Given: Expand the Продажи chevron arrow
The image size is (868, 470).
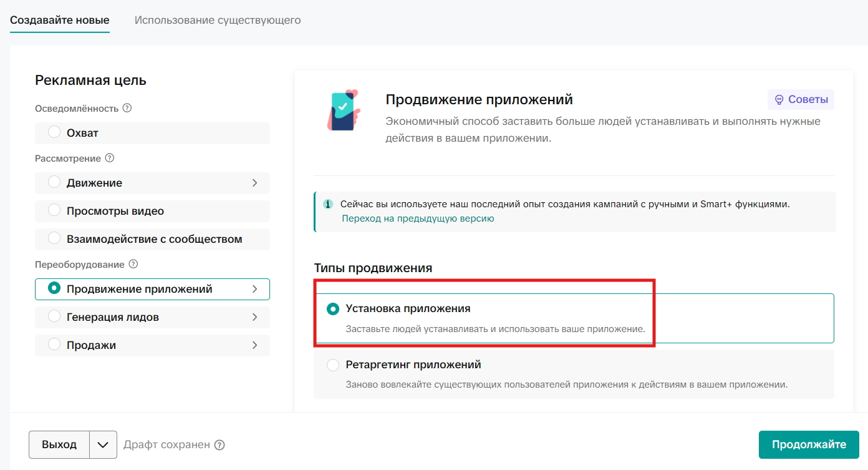Looking at the screenshot, I should point(254,345).
